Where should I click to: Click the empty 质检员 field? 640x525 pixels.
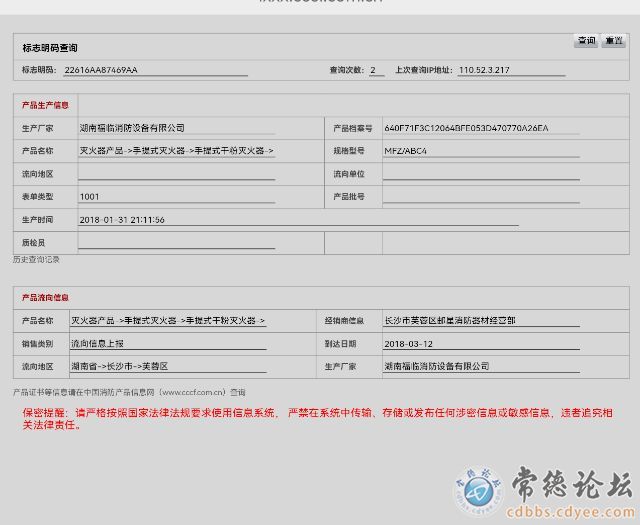[177, 242]
